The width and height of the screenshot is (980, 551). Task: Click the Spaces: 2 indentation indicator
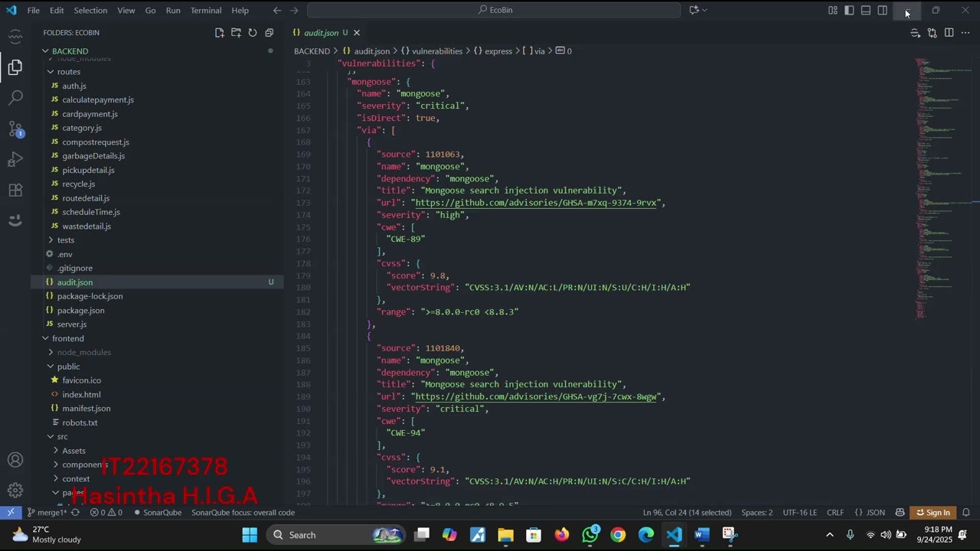tap(756, 513)
